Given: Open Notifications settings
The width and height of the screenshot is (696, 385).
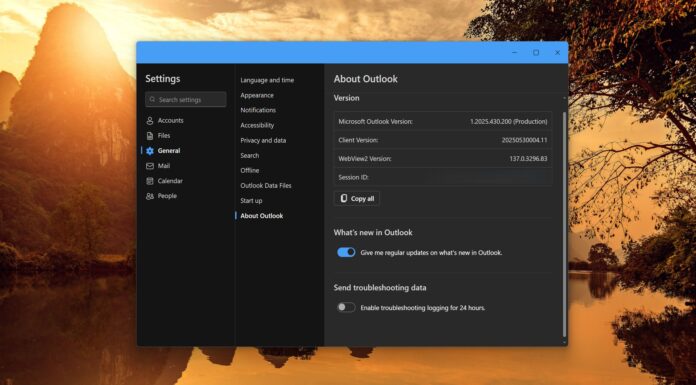Looking at the screenshot, I should click(x=258, y=110).
